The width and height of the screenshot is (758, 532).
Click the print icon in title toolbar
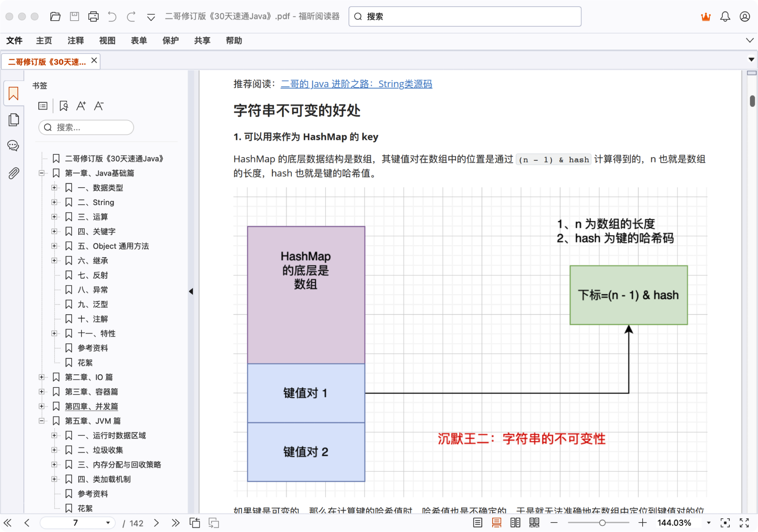[93, 16]
